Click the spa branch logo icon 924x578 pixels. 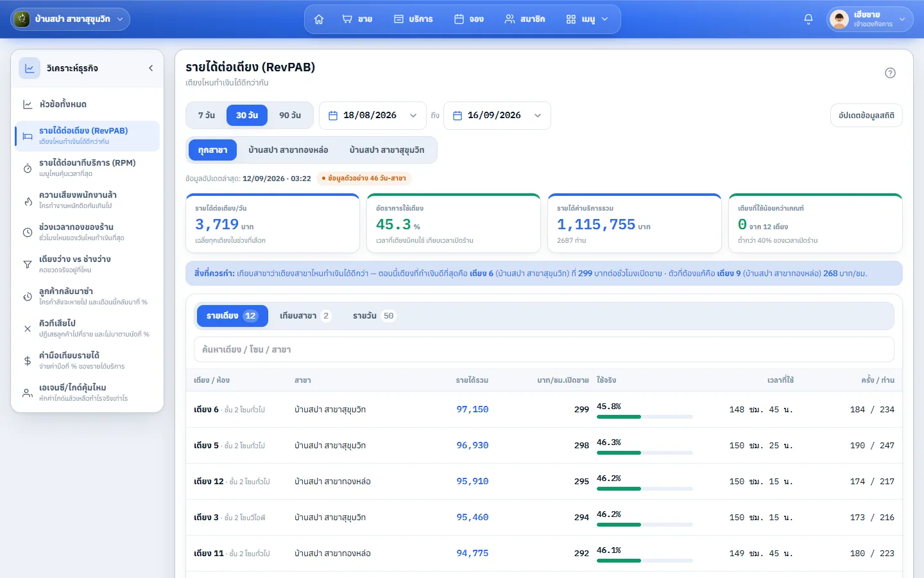(22, 19)
